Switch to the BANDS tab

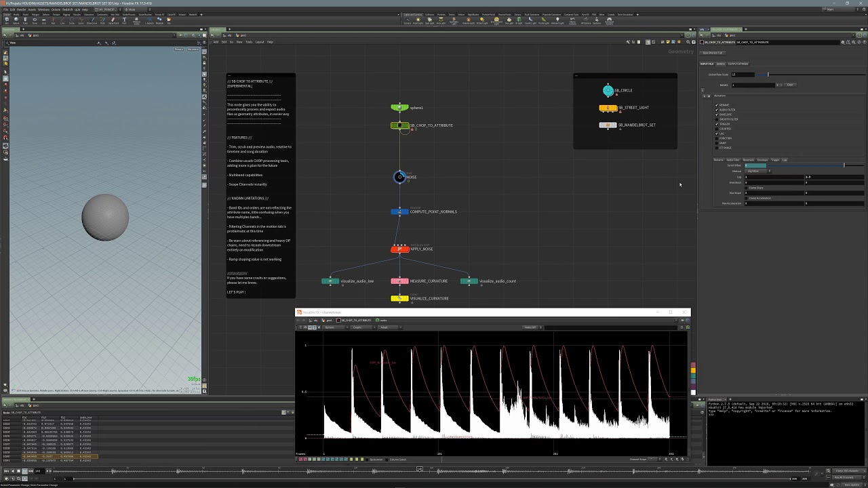(x=721, y=64)
